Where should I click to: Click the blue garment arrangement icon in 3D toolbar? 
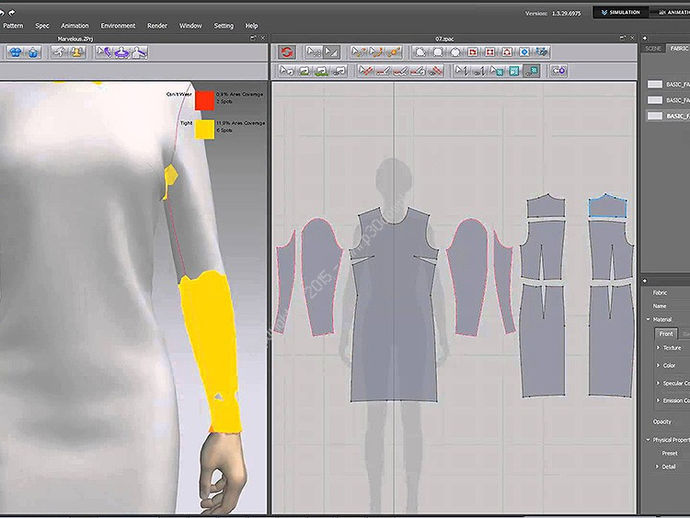coord(16,52)
